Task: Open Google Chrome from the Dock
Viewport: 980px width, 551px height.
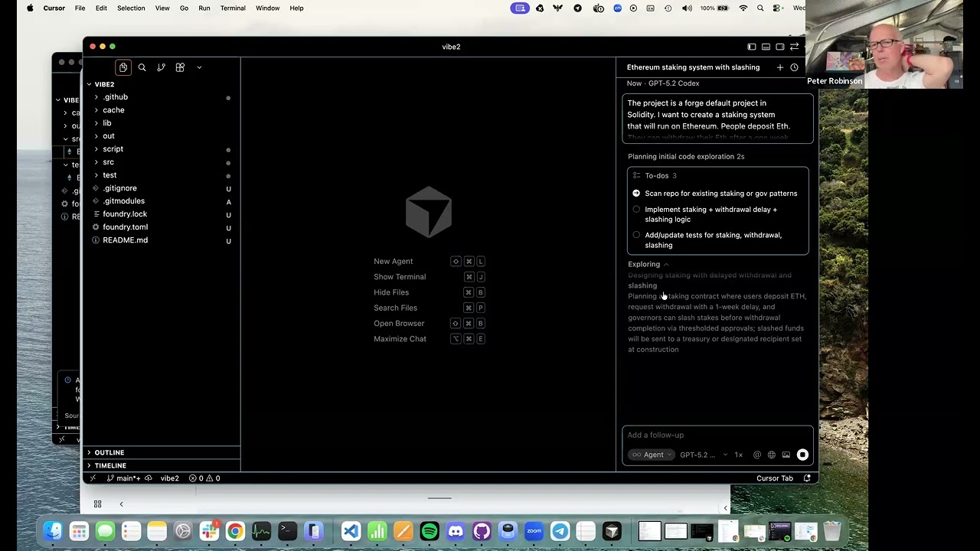Action: point(235,531)
